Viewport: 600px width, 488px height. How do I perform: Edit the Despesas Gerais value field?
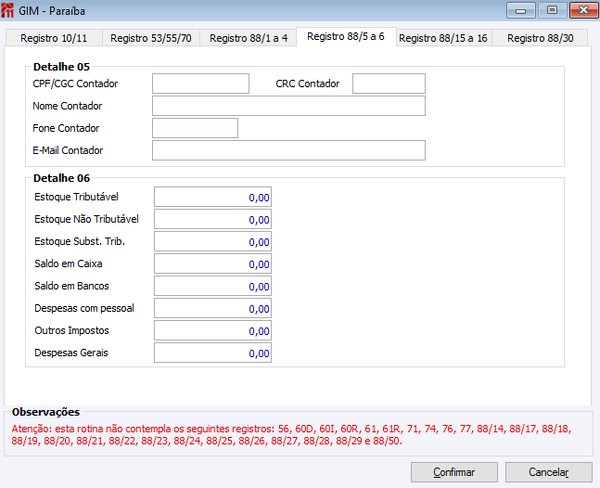point(213,353)
